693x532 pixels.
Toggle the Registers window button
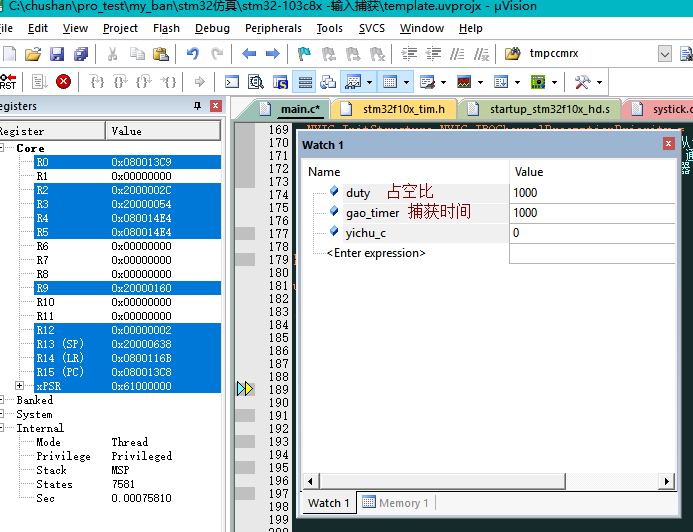[x=305, y=82]
